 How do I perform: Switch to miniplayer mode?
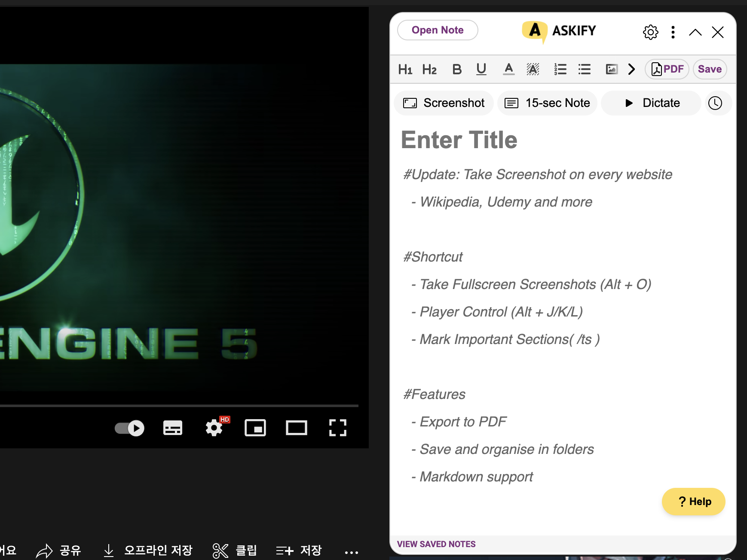pyautogui.click(x=255, y=428)
